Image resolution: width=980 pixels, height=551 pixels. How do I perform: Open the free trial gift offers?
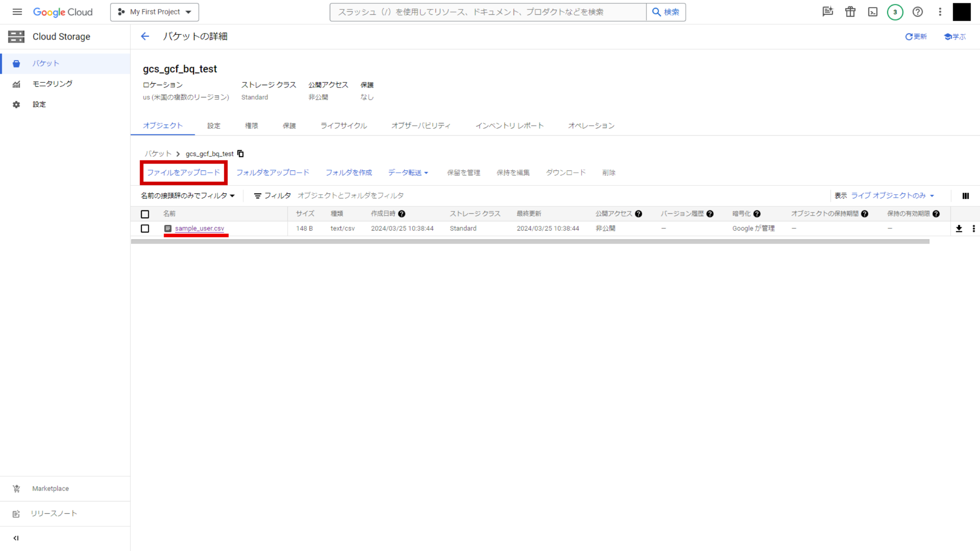(x=850, y=12)
